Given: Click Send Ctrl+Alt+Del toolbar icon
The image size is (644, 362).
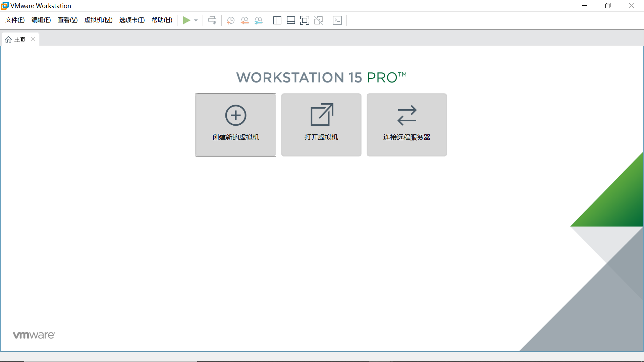Looking at the screenshot, I should coord(212,20).
